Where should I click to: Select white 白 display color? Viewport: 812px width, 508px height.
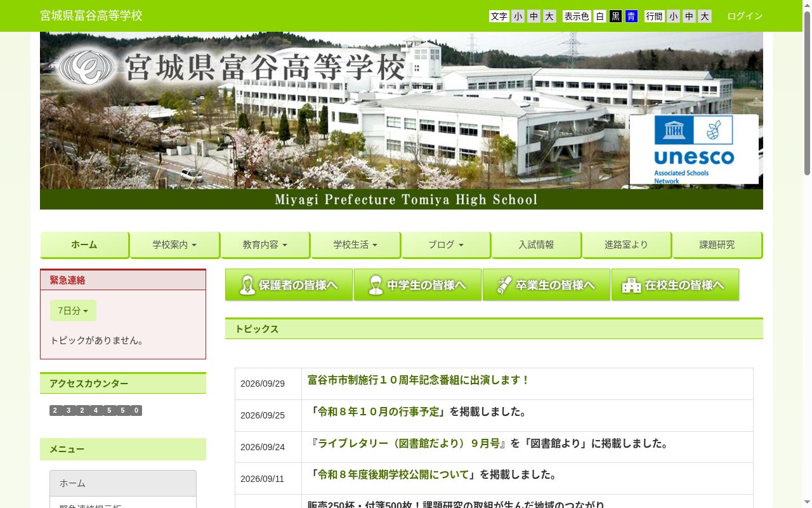600,17
